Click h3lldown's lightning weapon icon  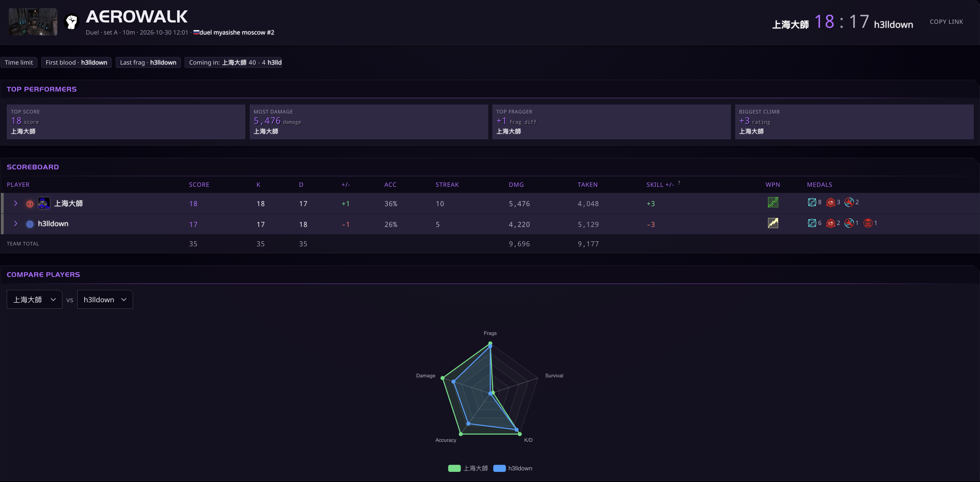(773, 223)
